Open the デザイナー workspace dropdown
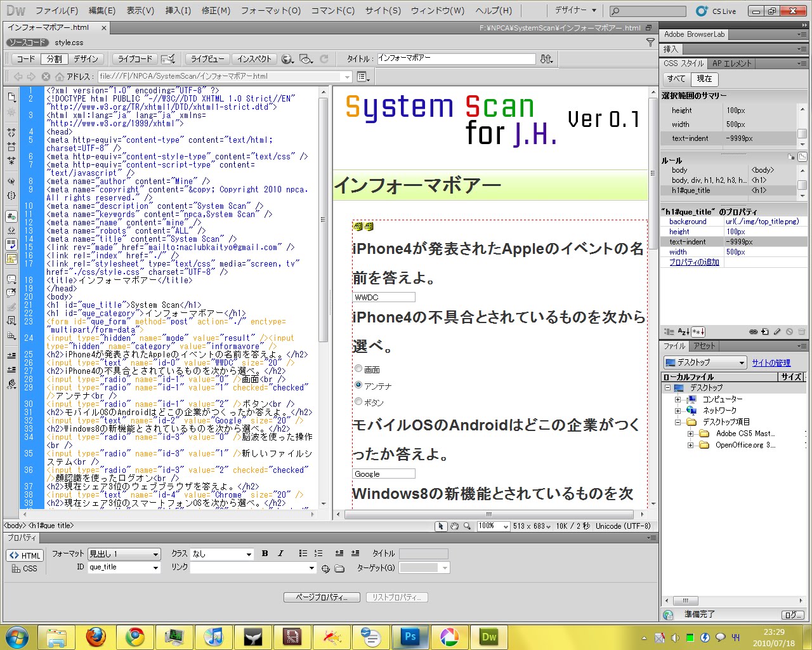Viewport: 812px width, 650px height. point(576,10)
